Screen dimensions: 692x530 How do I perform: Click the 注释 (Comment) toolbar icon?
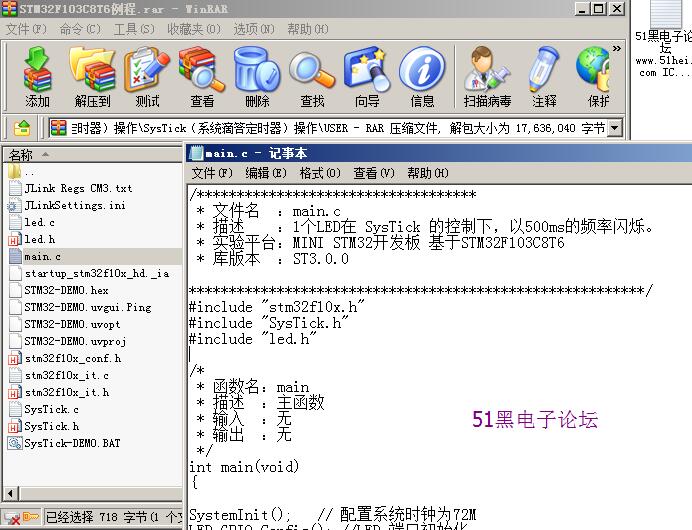[544, 77]
